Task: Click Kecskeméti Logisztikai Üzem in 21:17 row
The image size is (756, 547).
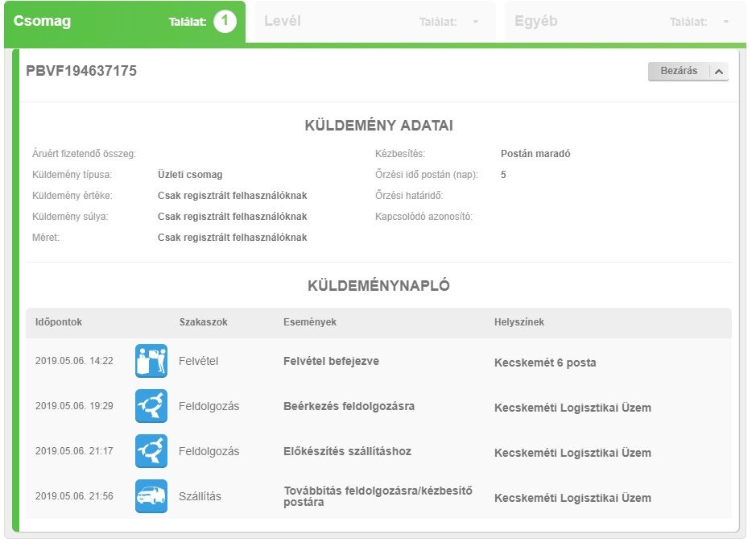Action: [572, 453]
